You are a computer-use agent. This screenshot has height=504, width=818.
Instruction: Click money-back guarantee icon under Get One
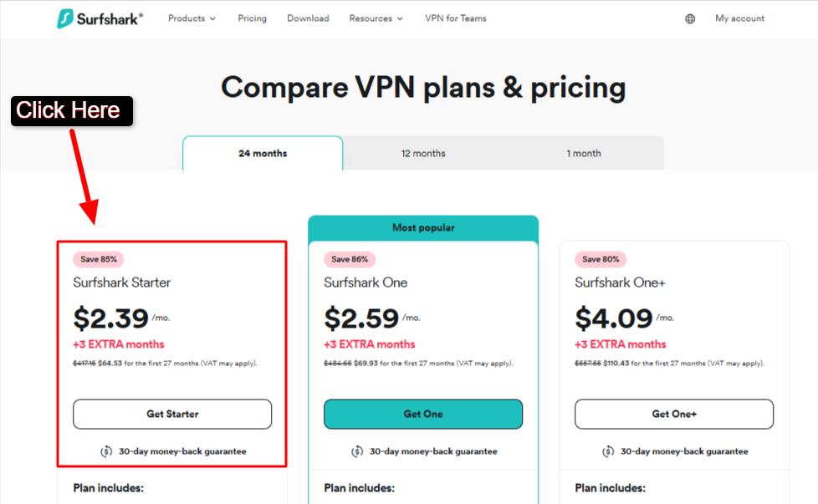[x=355, y=451]
